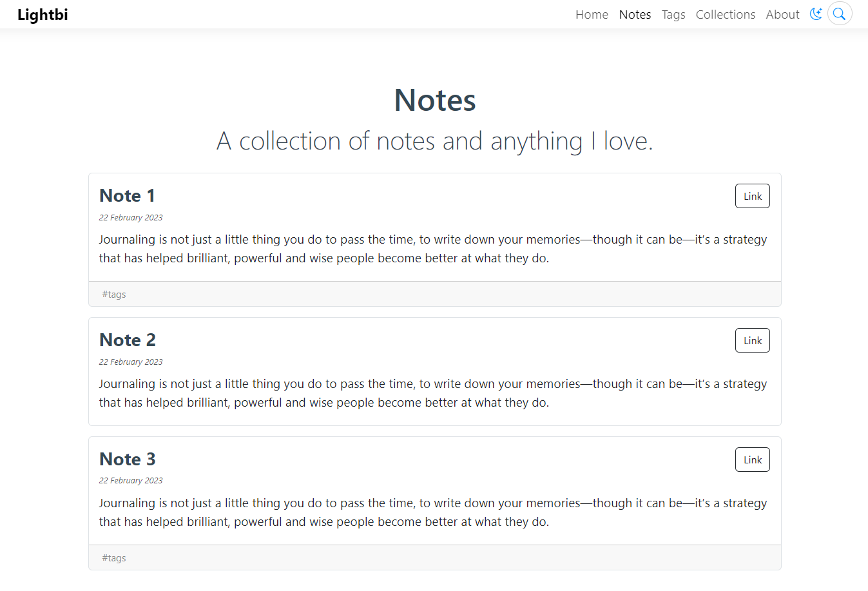Open the Note 3 title
The image size is (868, 591).
(128, 460)
